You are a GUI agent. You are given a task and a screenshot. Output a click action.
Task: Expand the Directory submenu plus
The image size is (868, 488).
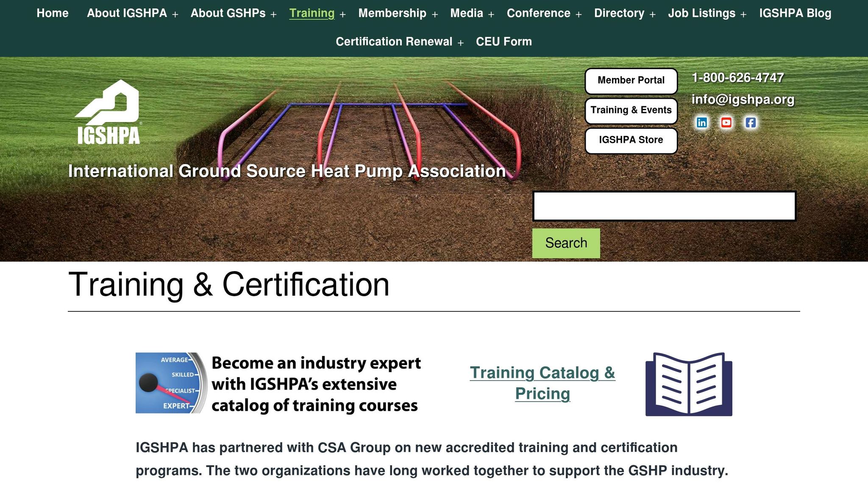tap(652, 14)
